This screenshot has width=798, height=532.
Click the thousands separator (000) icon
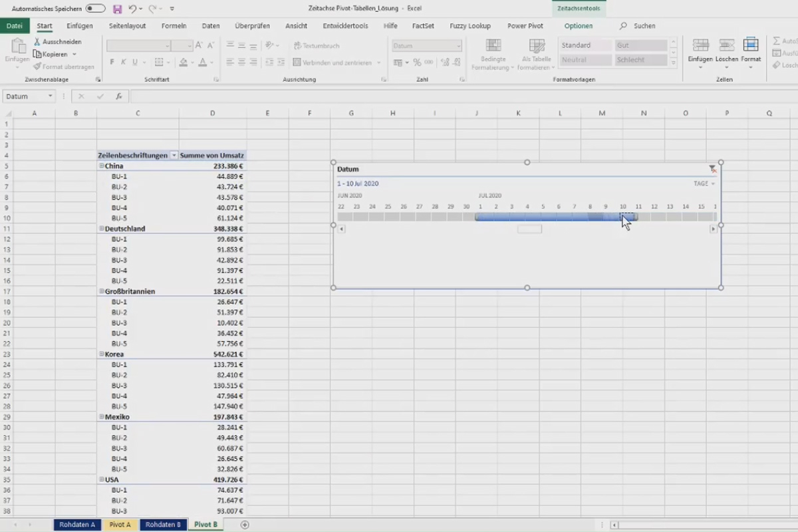tap(429, 63)
